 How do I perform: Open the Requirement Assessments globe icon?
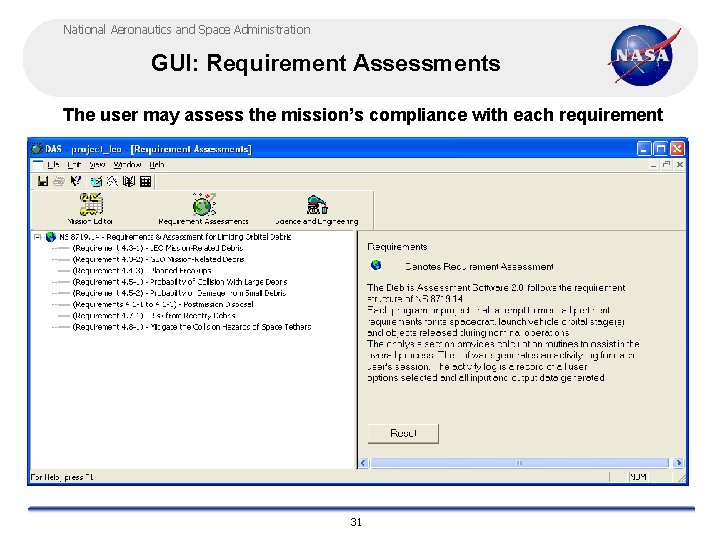coord(204,204)
